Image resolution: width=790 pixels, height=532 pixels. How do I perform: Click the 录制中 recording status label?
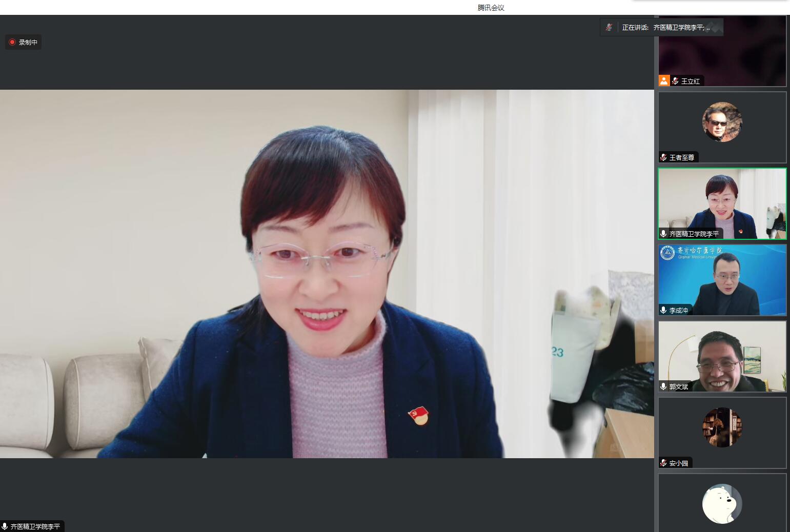tap(28, 43)
